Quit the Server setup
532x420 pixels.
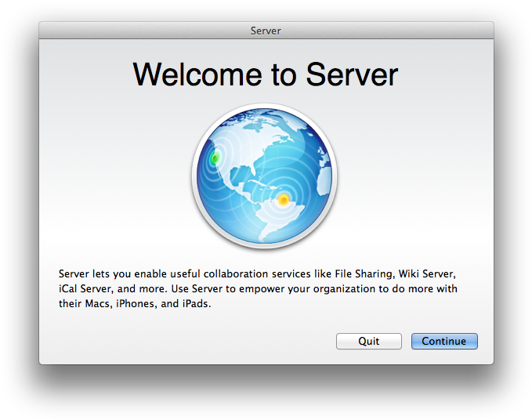coord(369,341)
